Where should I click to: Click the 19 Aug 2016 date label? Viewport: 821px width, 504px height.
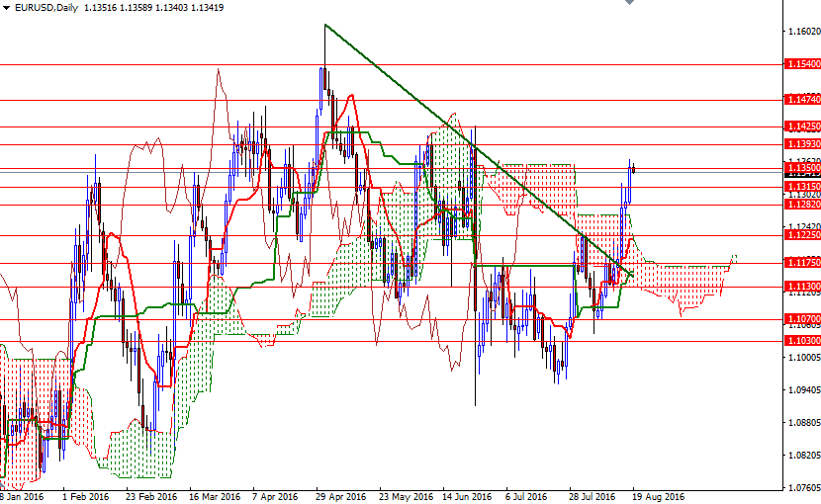tap(658, 497)
